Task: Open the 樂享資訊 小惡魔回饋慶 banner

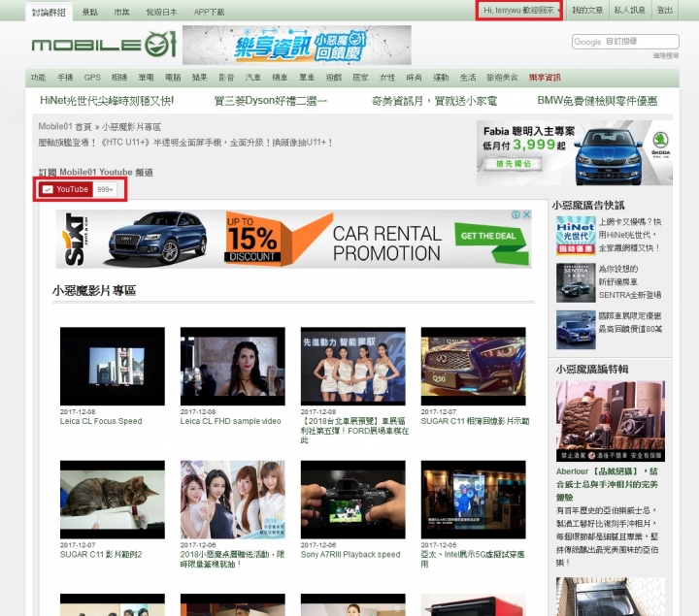Action: (297, 45)
